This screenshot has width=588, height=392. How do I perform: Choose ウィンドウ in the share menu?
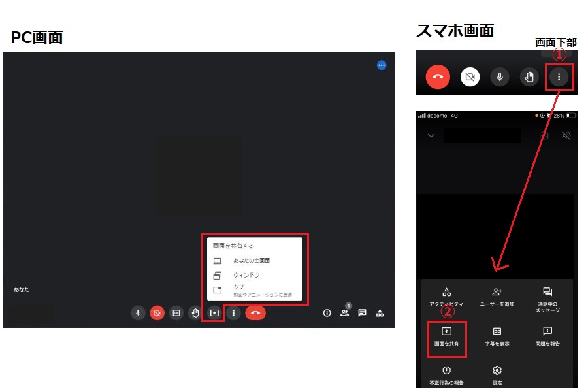click(x=246, y=275)
